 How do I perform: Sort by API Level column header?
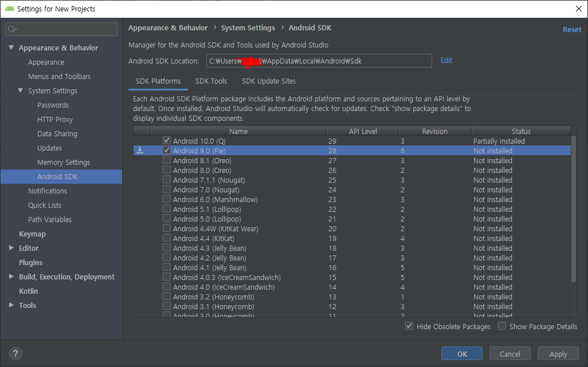tap(363, 131)
